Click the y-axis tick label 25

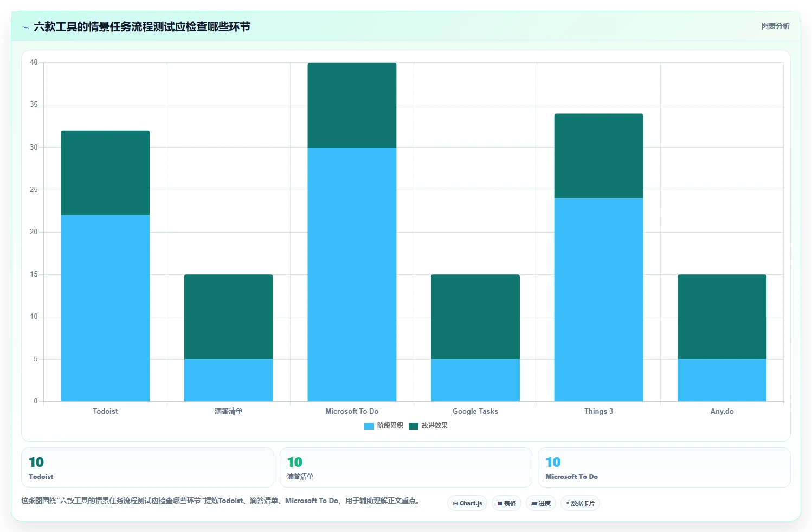34,190
